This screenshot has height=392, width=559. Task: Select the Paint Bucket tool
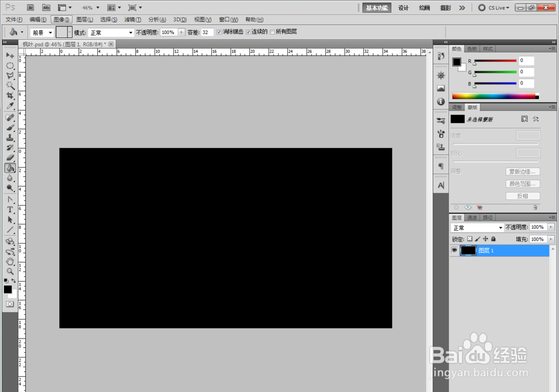pyautogui.click(x=10, y=168)
